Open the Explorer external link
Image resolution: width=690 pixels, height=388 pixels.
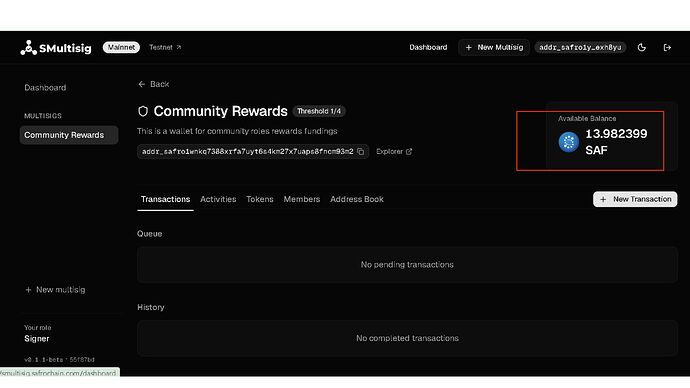(394, 151)
